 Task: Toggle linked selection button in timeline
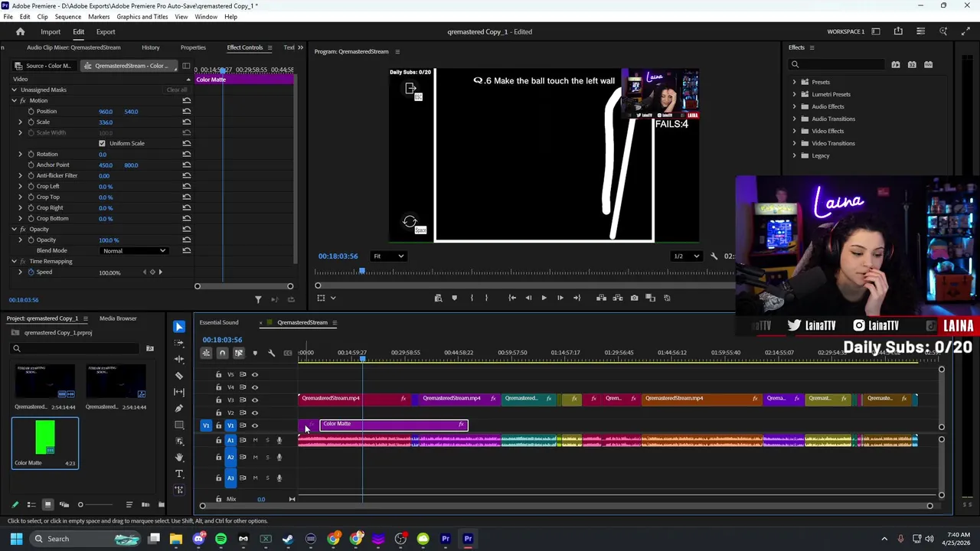click(238, 353)
